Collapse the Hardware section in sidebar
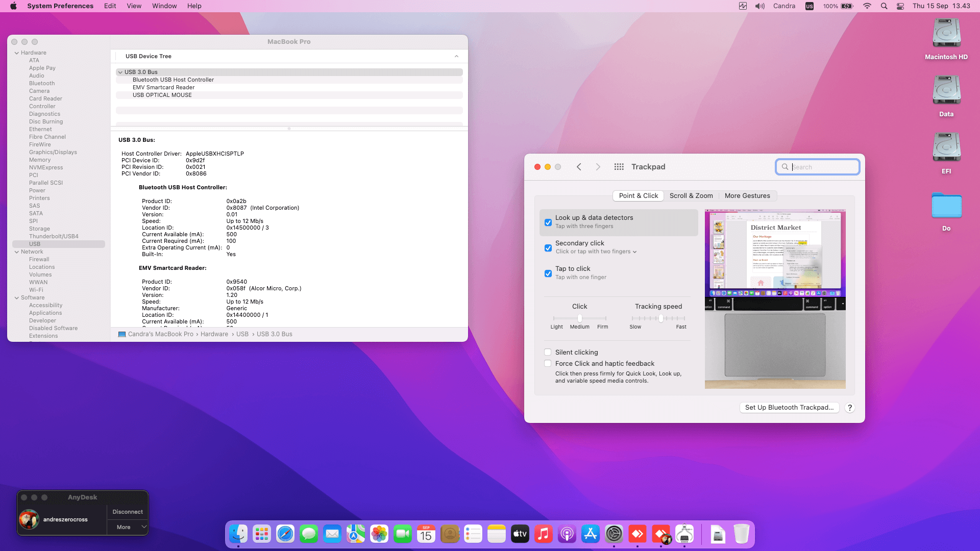Screen dimensions: 980x551 (17, 53)
